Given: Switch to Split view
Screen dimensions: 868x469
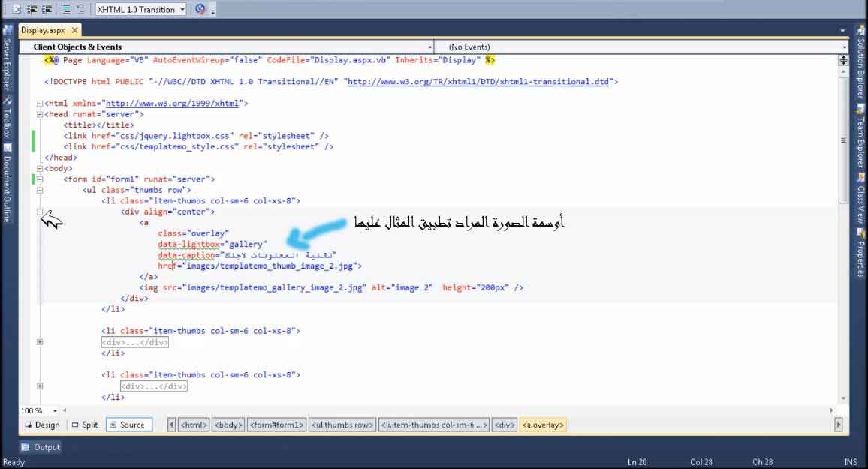Looking at the screenshot, I should point(85,425).
